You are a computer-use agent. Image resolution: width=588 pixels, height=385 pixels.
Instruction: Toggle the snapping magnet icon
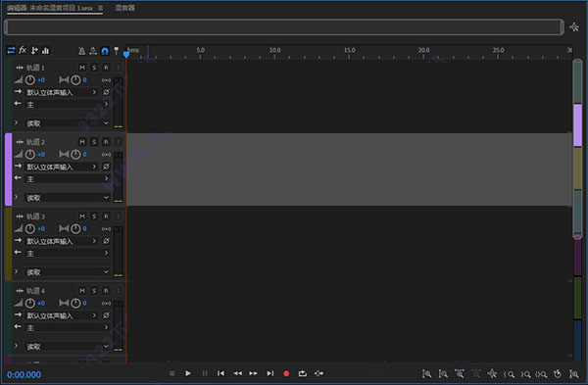point(105,51)
